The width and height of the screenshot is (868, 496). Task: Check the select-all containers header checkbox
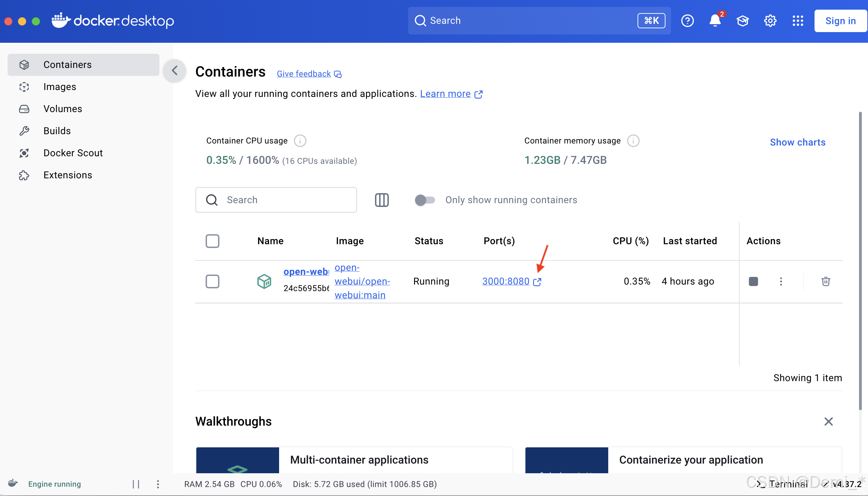click(213, 241)
